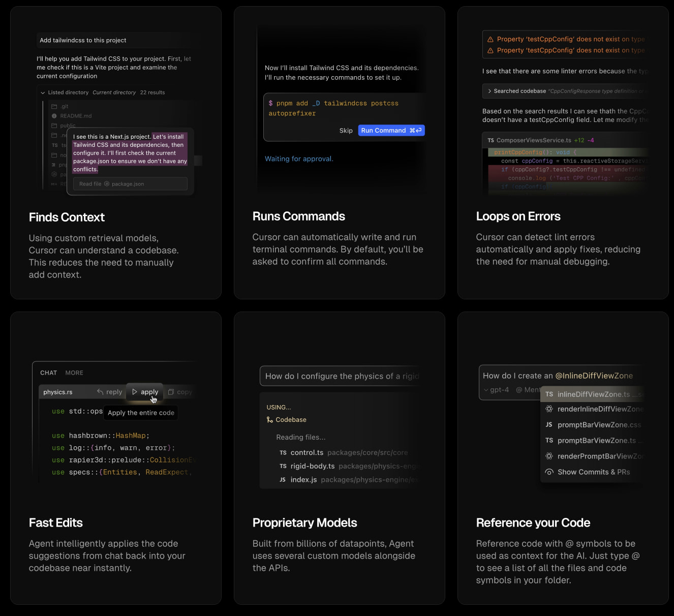The image size is (674, 616).
Task: Click the reply button label
Action: pyautogui.click(x=114, y=392)
